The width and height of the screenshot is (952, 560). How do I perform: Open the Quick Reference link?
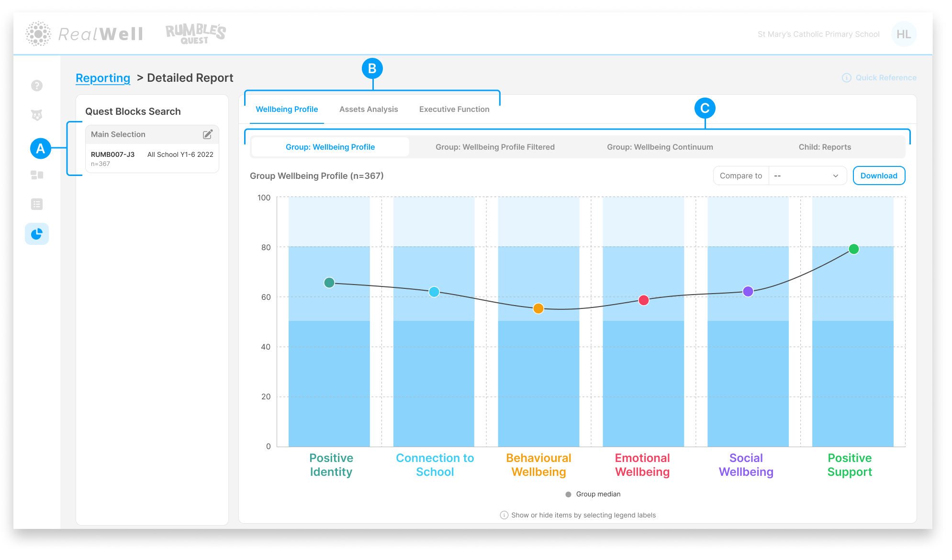[x=879, y=77]
